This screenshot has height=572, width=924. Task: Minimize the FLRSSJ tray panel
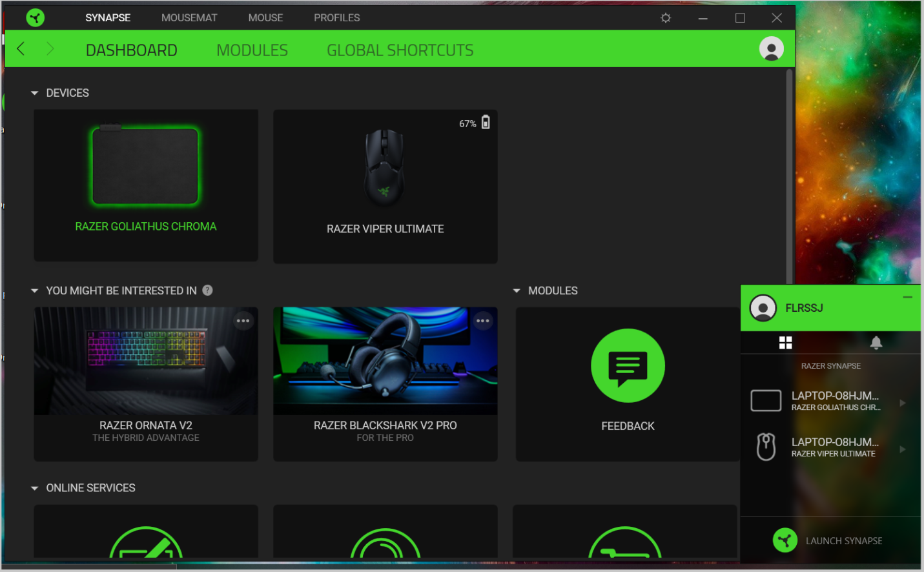pyautogui.click(x=907, y=297)
